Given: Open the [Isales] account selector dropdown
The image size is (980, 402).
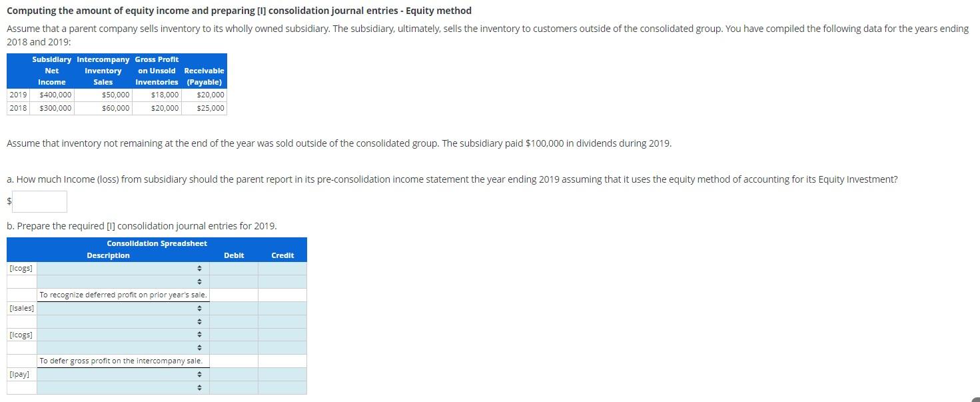Looking at the screenshot, I should click(x=199, y=307).
